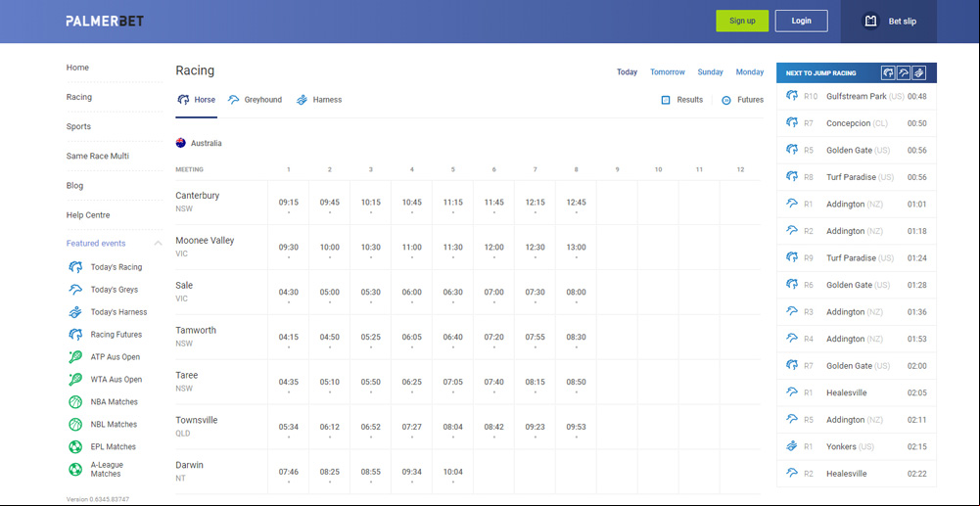Open the Help Centre link
980x506 pixels.
(x=88, y=215)
